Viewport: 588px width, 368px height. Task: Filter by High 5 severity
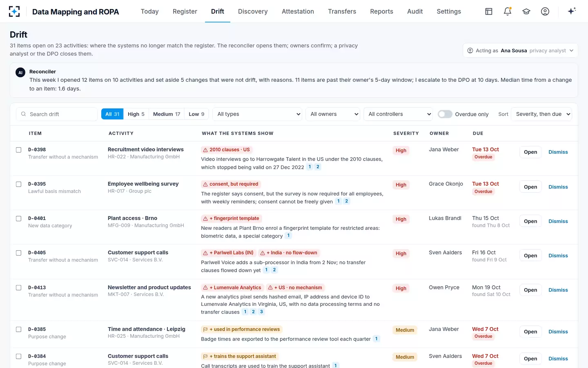[x=136, y=114]
